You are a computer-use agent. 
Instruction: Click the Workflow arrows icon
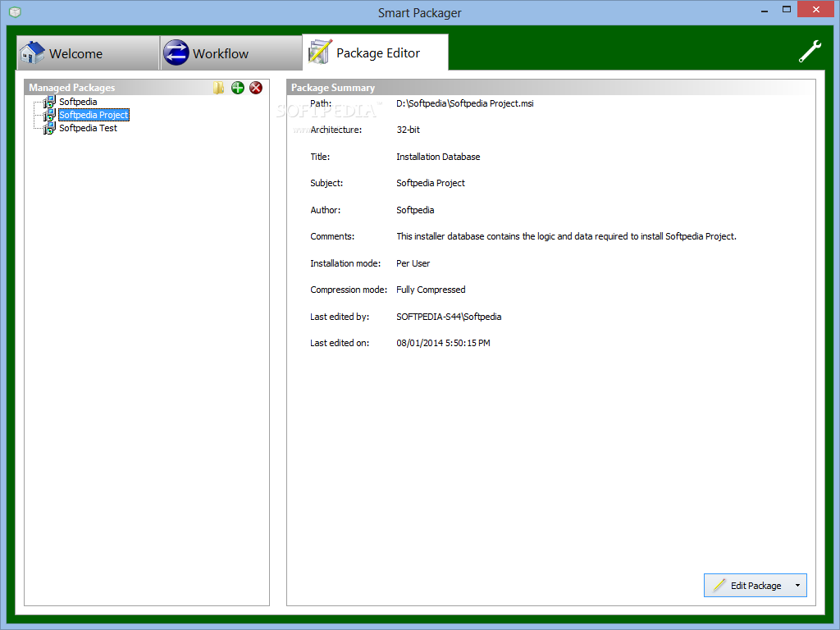point(176,53)
